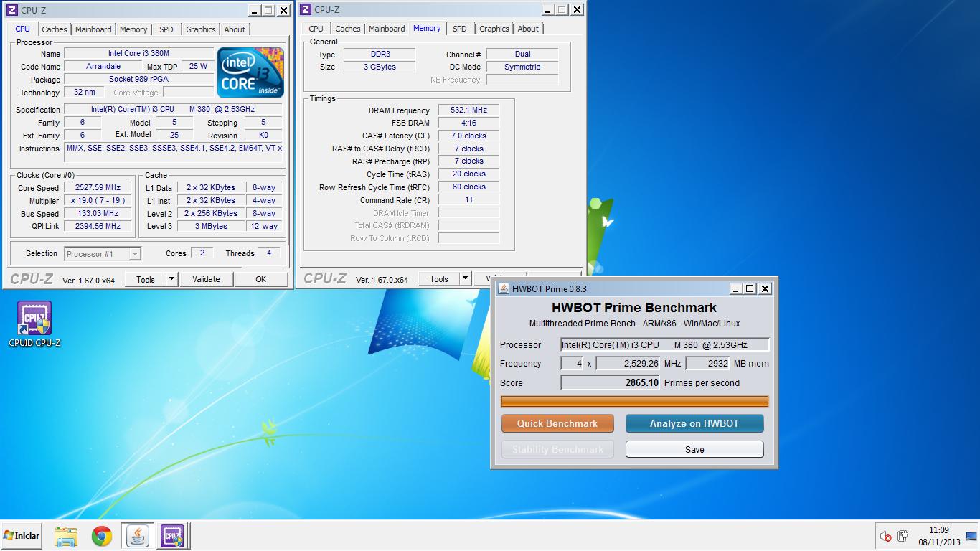Open SPD tab in left CPU-Z window
This screenshot has width=980, height=551.
coord(166,29)
